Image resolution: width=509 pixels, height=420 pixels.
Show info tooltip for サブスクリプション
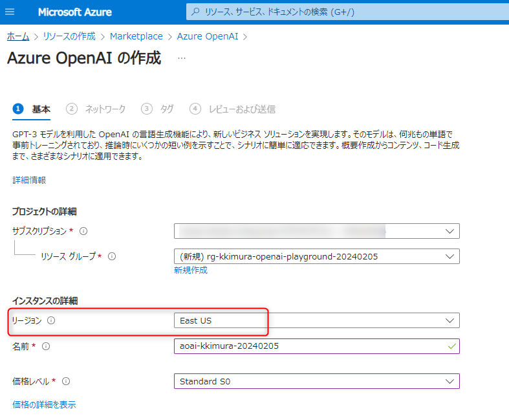coord(83,231)
